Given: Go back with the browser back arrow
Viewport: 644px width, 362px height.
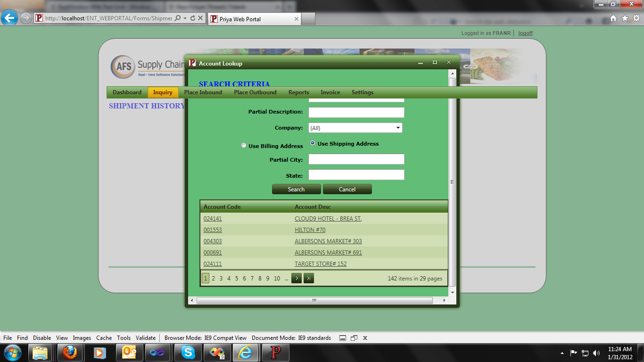Looking at the screenshot, I should [10, 18].
